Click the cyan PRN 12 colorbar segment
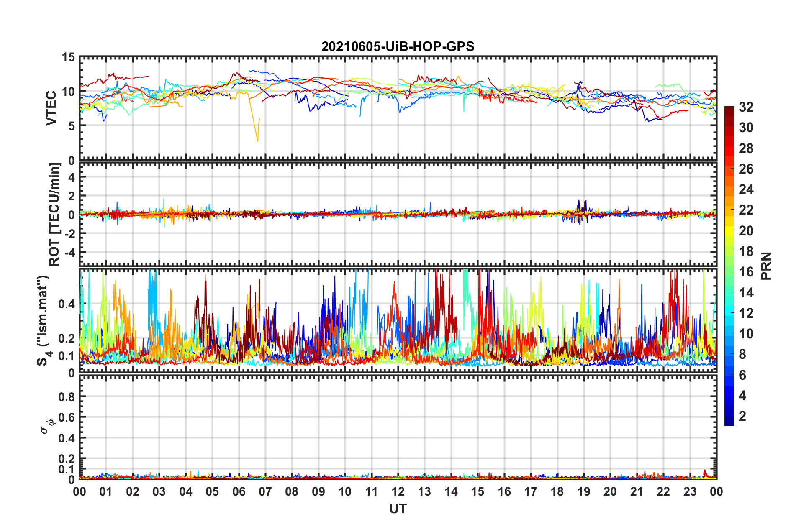The height and width of the screenshot is (532, 796). click(729, 313)
